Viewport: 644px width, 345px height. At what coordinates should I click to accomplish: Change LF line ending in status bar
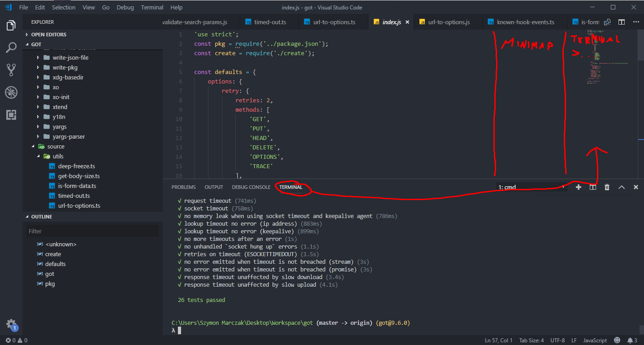574,340
